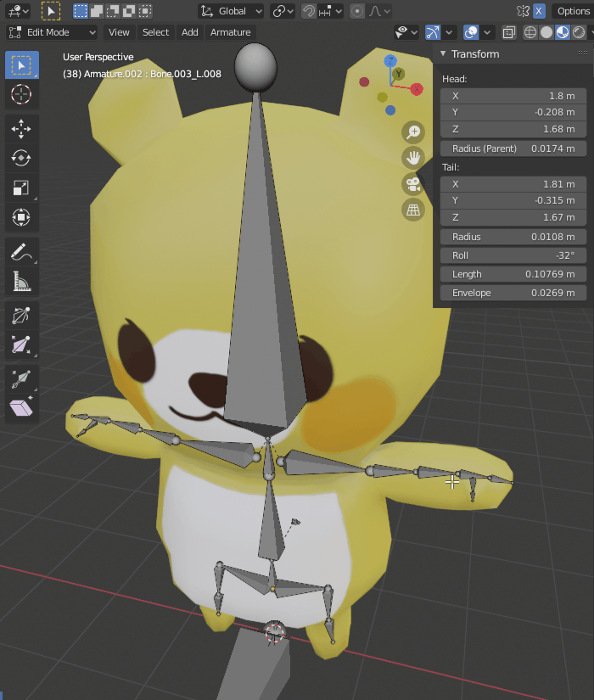The image size is (594, 700).
Task: Open proportional falloff dropdown
Action: click(x=378, y=11)
